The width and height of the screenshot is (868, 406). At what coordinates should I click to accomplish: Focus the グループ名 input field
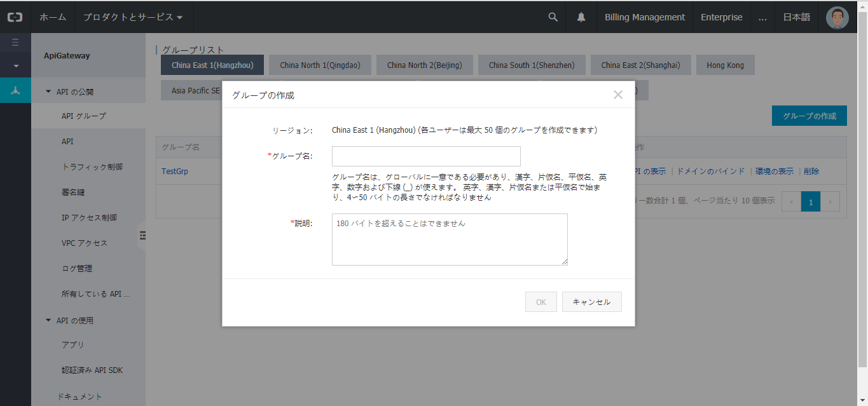426,156
